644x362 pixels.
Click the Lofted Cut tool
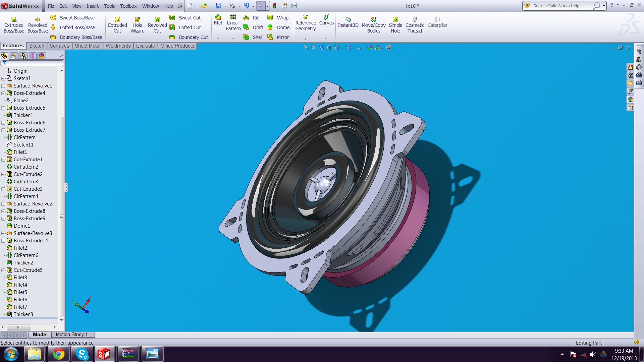pos(185,27)
